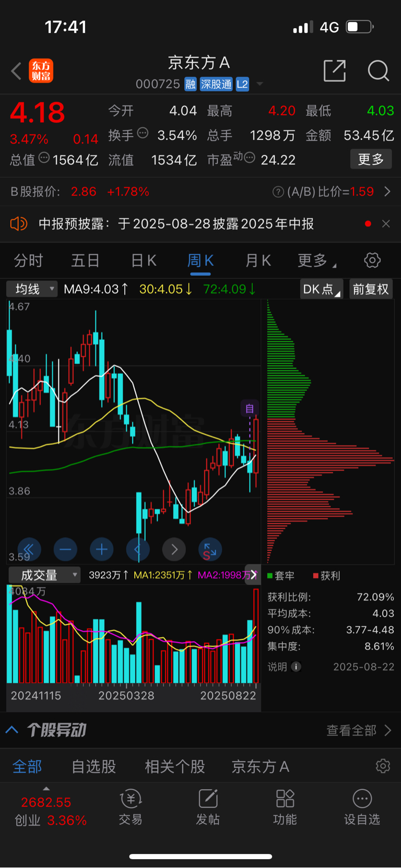The width and height of the screenshot is (401, 868).
Task: Select the 京东方A filter tab
Action: pyautogui.click(x=260, y=766)
